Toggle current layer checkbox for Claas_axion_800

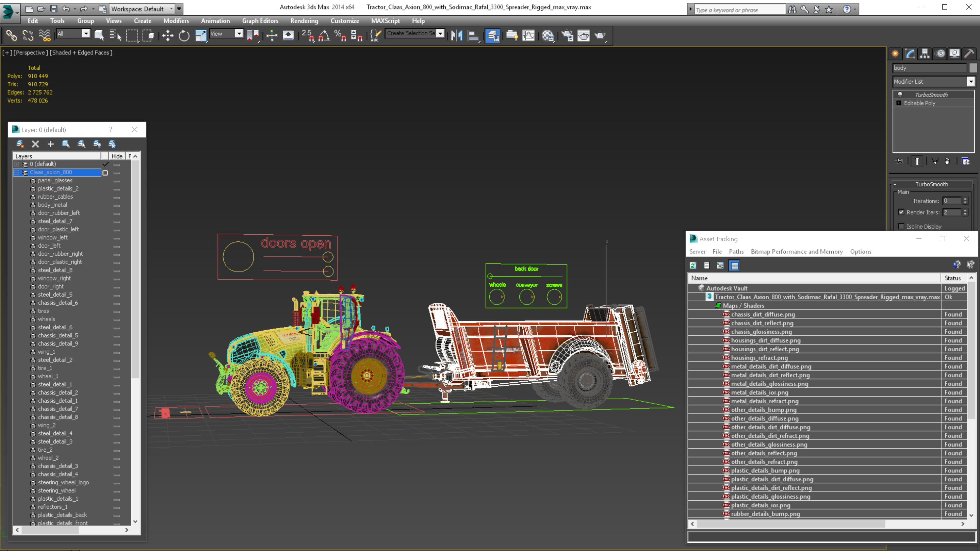(x=105, y=173)
